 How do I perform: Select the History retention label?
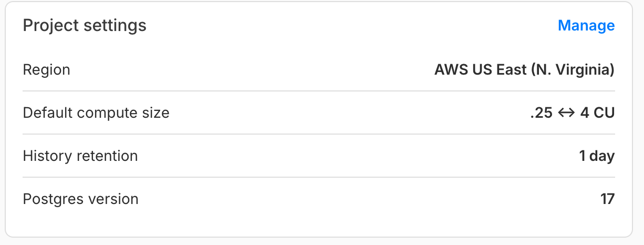pos(80,156)
